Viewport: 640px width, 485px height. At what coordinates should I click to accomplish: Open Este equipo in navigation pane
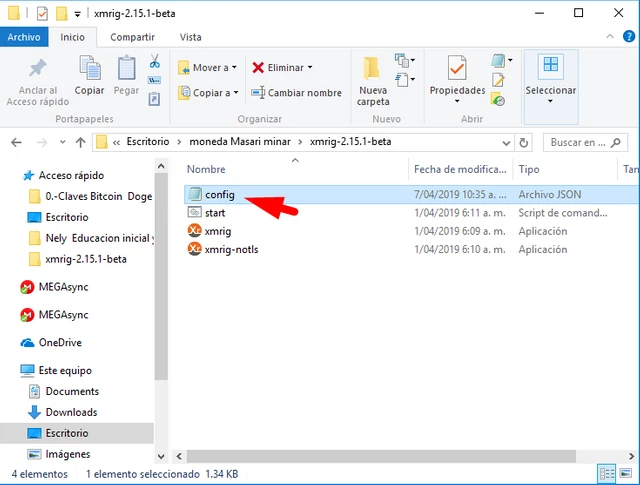point(56,370)
